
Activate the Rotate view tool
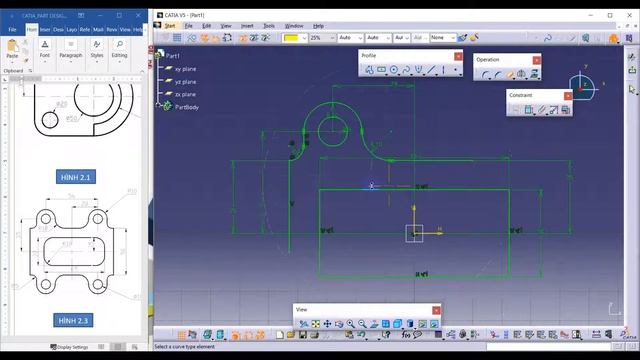click(339, 324)
